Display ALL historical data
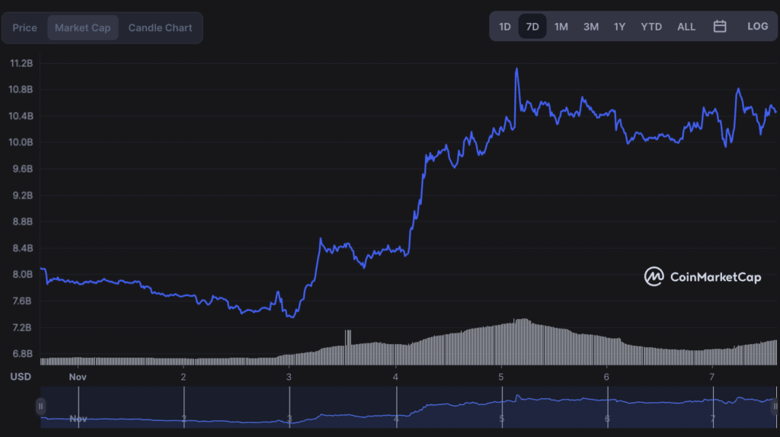Viewport: 780px width, 437px height. (x=686, y=27)
